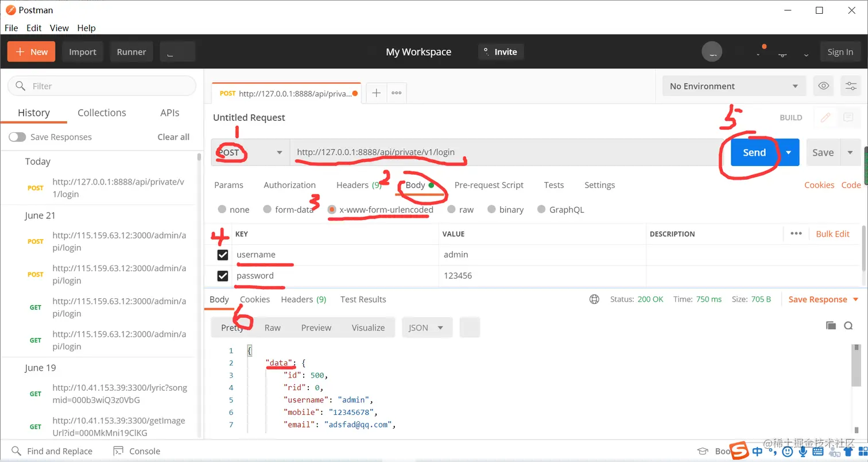Open Bootcamp graduation cap icon
Viewport: 868px width, 462px height.
point(702,451)
